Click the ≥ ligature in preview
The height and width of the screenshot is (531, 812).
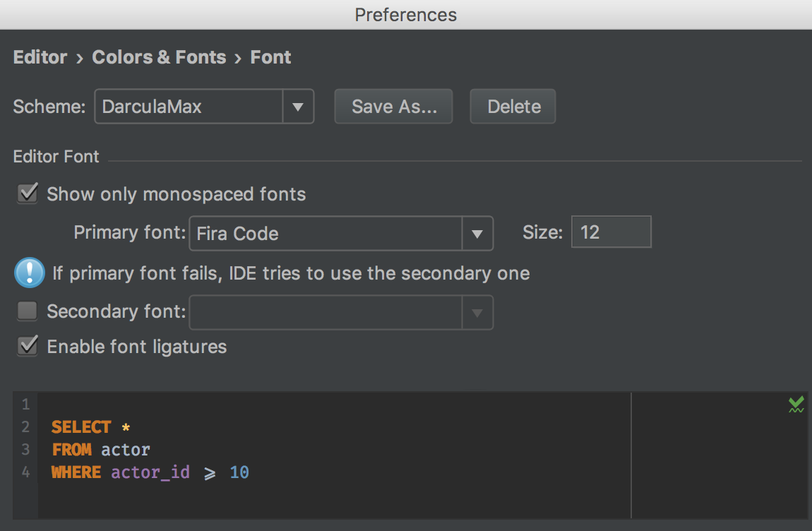210,474
